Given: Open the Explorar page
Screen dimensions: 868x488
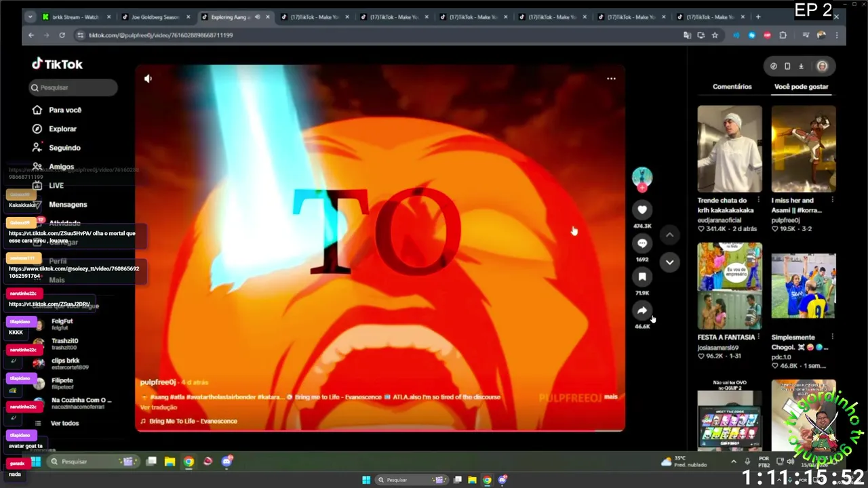Looking at the screenshot, I should pyautogui.click(x=55, y=129).
